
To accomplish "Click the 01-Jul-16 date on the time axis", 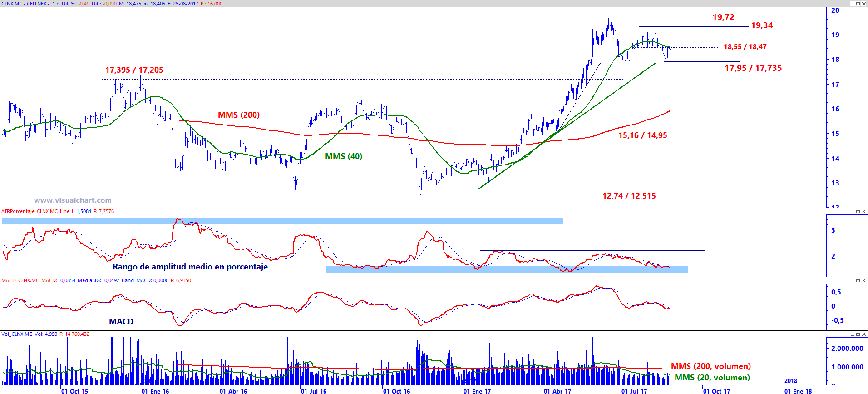I will 314,391.
